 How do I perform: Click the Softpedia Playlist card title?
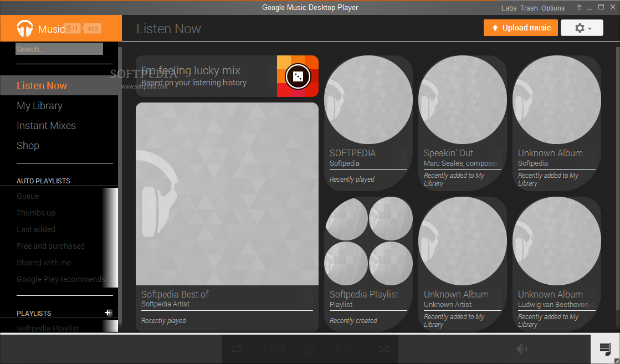(x=364, y=294)
